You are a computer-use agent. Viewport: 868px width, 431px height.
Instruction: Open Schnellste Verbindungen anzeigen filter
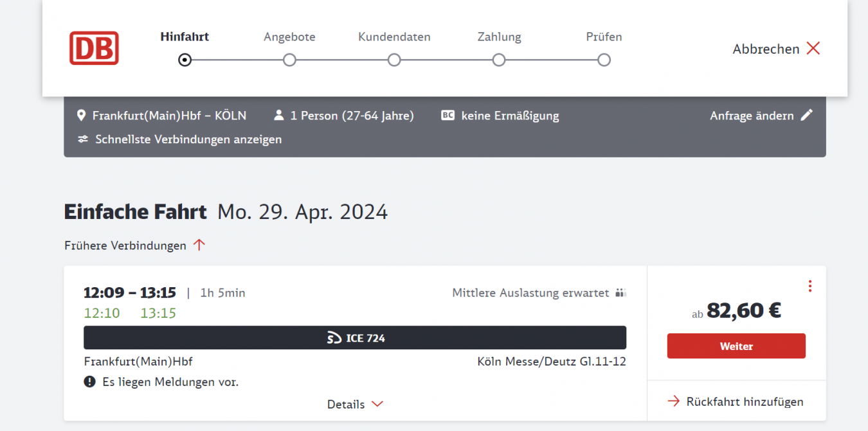coord(188,139)
